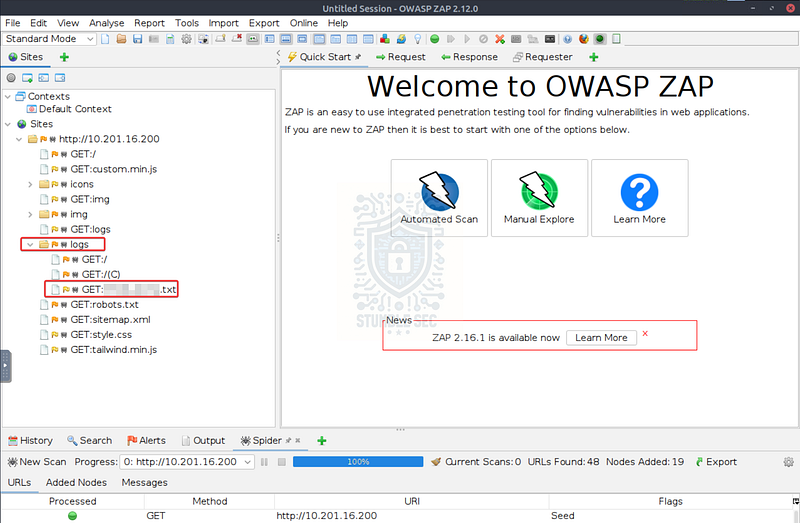Start a New Scan in Spider
The image size is (800, 523).
37,462
